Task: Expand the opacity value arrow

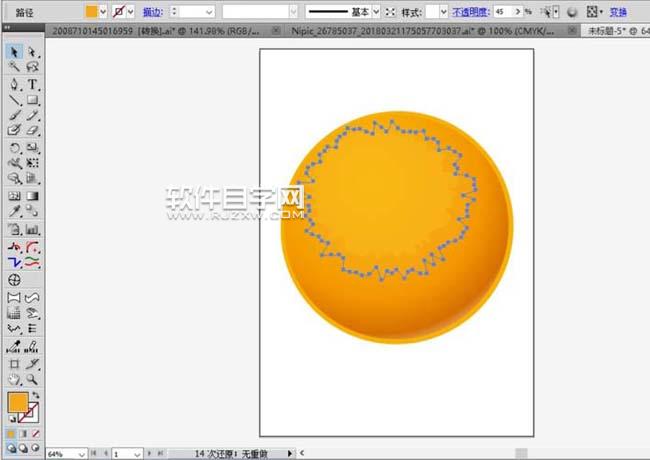Action: 517,12
